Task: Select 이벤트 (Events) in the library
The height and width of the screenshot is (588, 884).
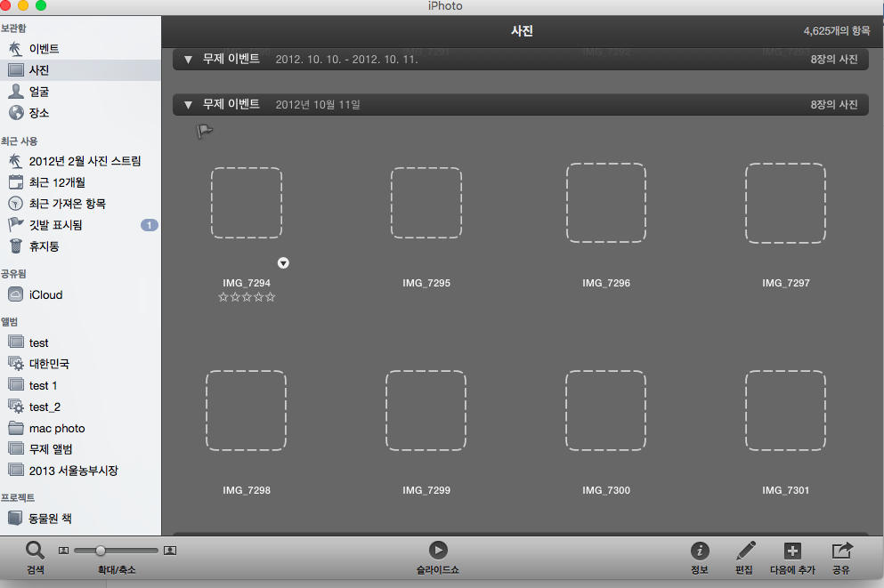Action: 44,49
